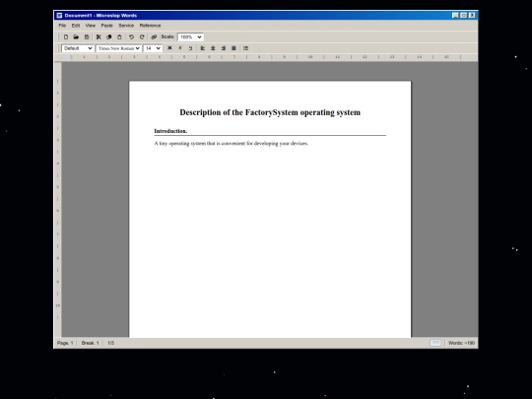The width and height of the screenshot is (532, 399).
Task: Open the View menu
Action: 91,26
